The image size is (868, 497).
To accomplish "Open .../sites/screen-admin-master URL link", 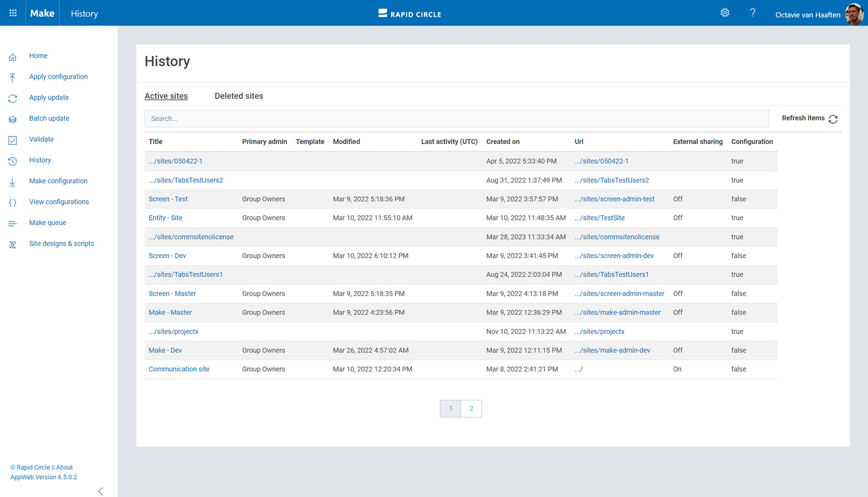I will point(619,294).
